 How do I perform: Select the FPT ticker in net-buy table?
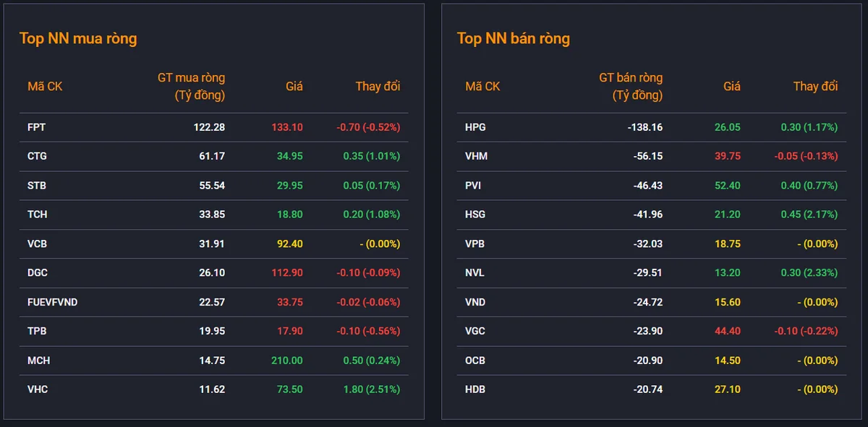pos(37,127)
